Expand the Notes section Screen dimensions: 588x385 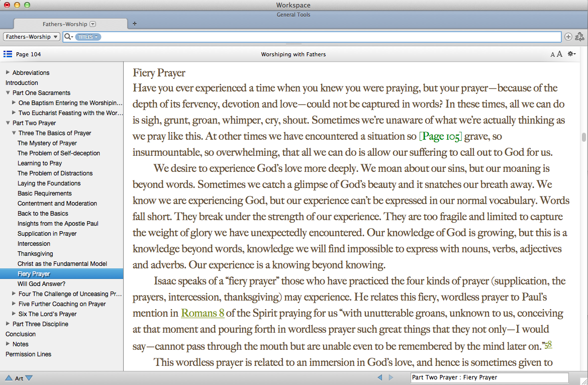8,344
